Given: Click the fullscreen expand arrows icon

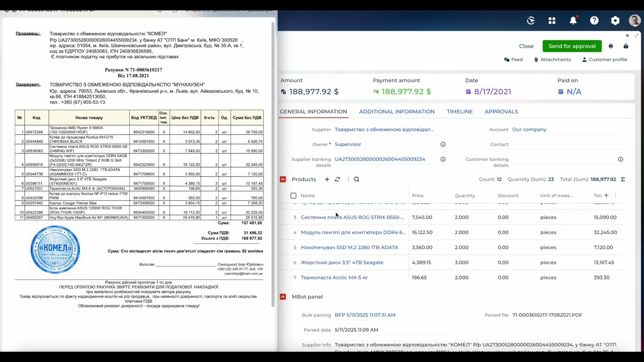Looking at the screenshot, I should tap(636, 35).
